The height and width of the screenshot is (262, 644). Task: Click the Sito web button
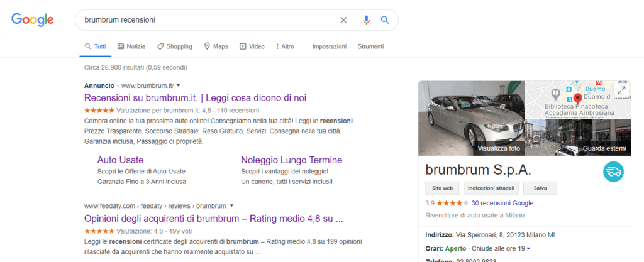(442, 188)
